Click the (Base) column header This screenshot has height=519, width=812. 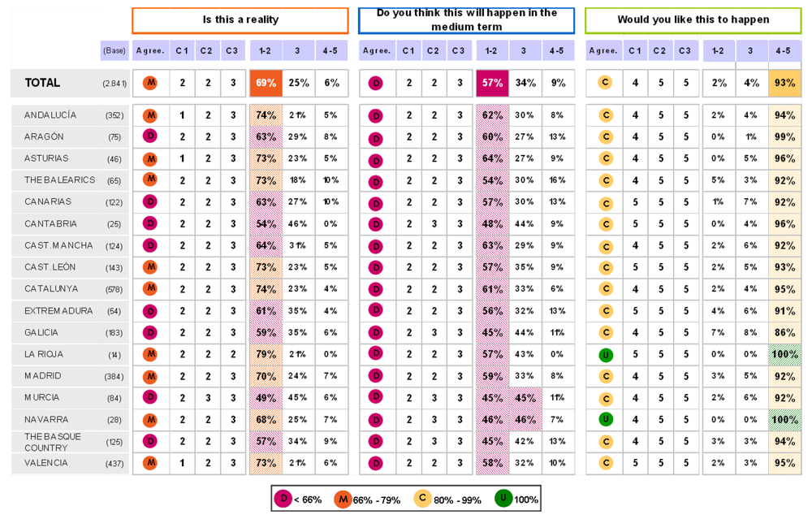click(x=114, y=50)
